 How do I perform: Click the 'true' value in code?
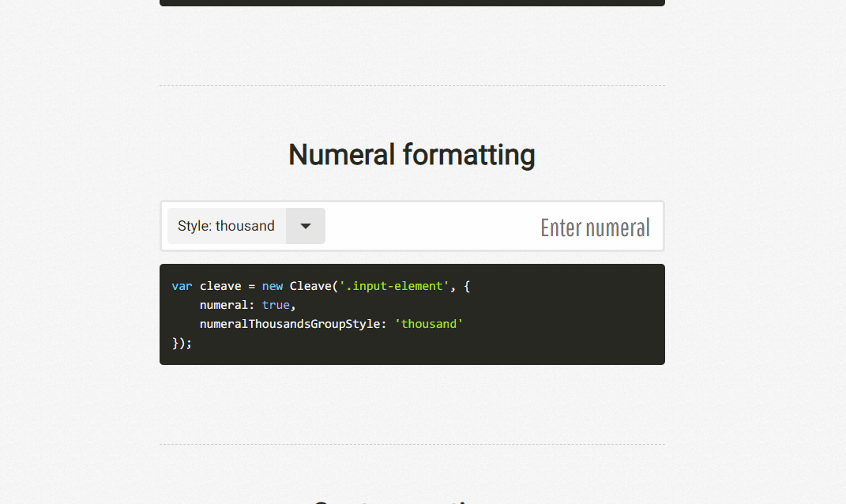coord(276,305)
